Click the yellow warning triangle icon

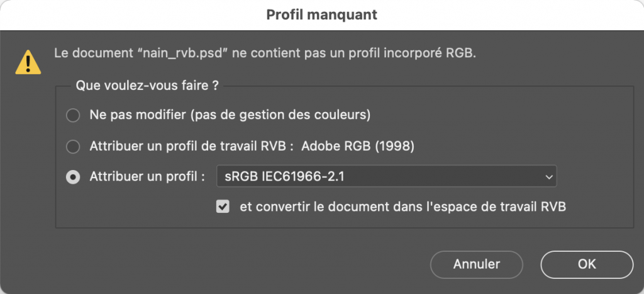click(x=28, y=62)
